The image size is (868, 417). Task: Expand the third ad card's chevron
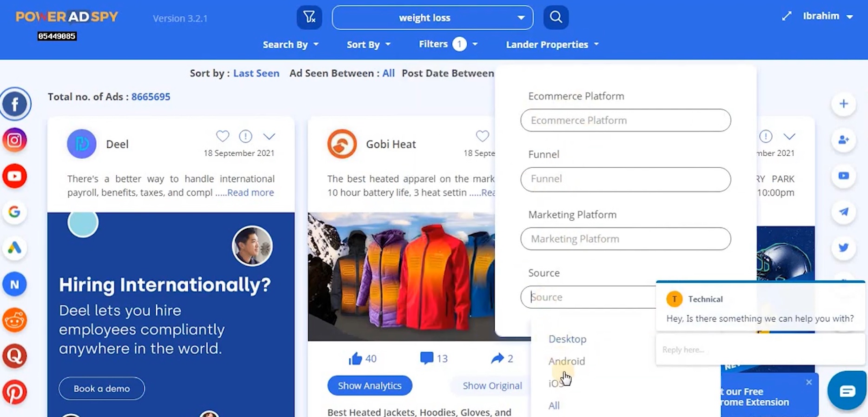[x=789, y=136]
